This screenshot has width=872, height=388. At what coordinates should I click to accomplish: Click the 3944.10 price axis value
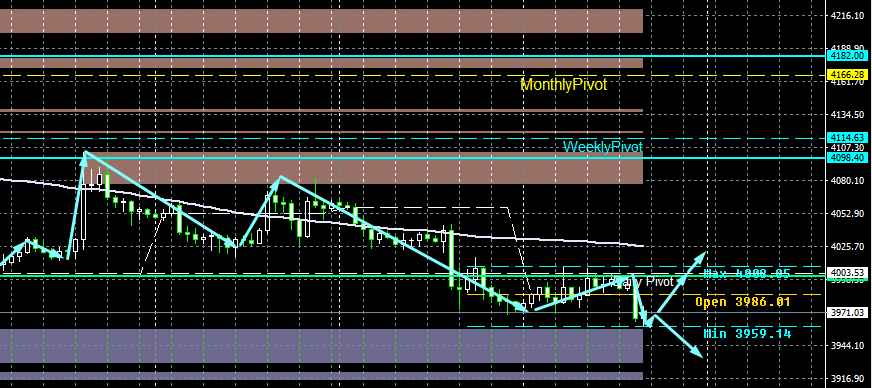point(849,345)
